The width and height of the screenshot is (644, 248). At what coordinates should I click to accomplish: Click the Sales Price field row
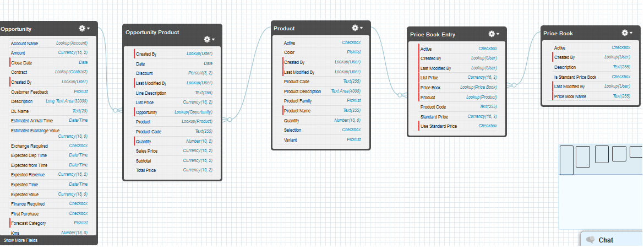[x=174, y=151]
